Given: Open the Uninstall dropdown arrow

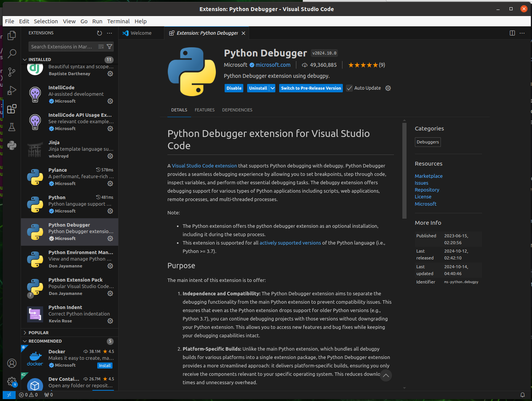Looking at the screenshot, I should tap(272, 88).
